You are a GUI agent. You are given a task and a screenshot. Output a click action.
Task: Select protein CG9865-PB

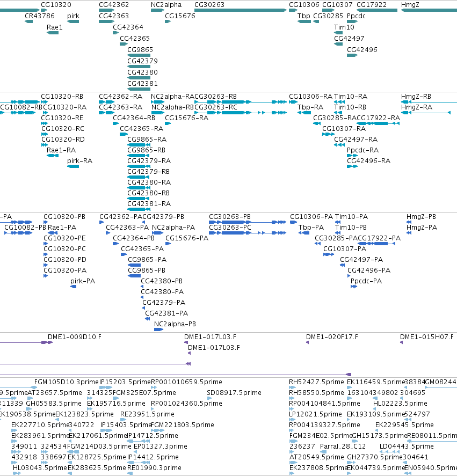[x=147, y=270]
